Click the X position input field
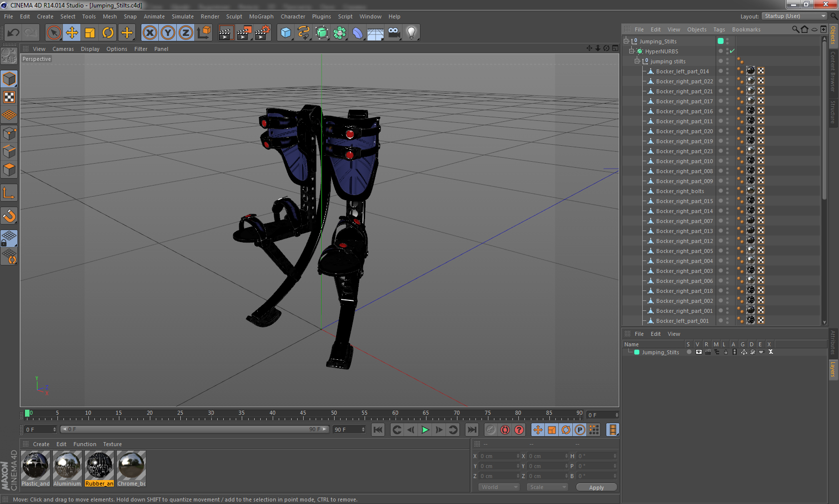Image resolution: width=839 pixels, height=504 pixels. click(x=499, y=456)
